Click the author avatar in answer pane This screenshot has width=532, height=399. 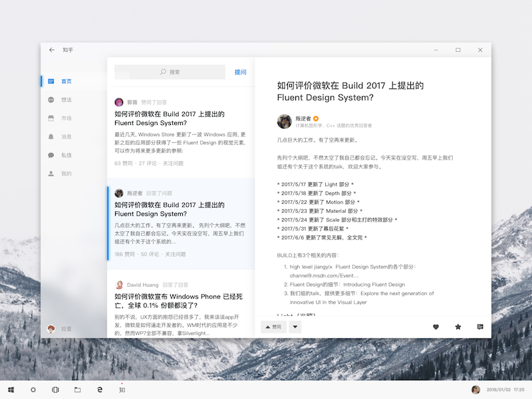(285, 122)
